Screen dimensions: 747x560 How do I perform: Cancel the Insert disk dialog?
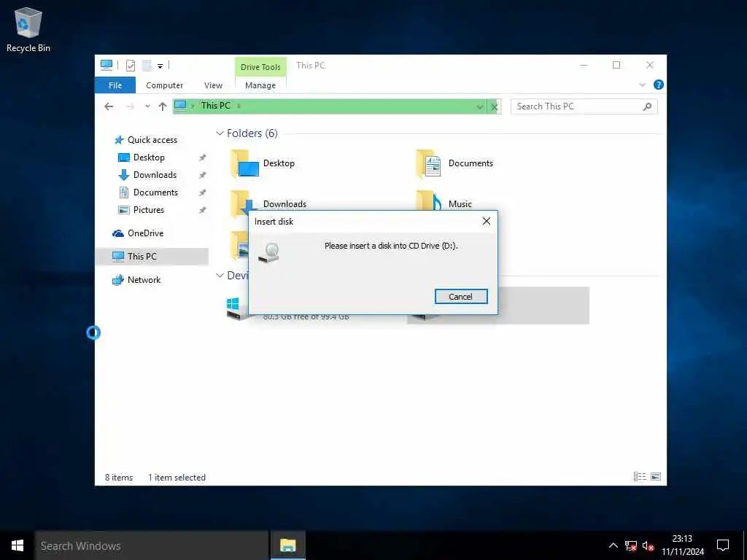(x=461, y=296)
